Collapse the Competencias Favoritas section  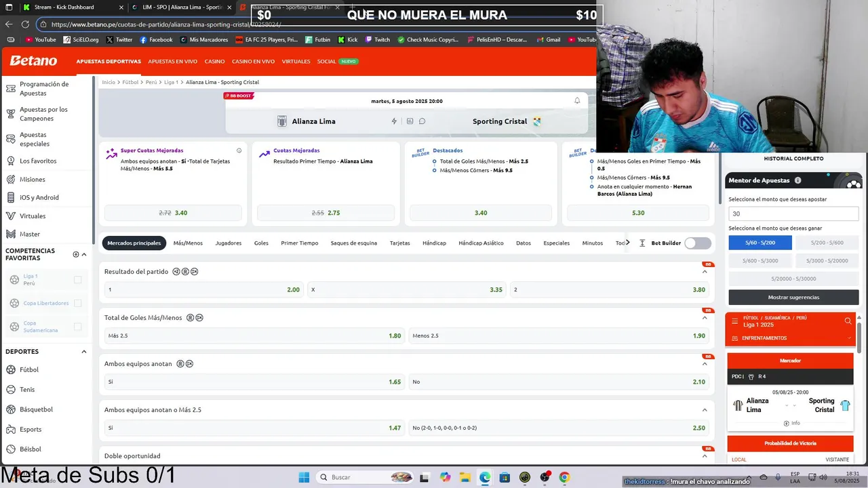(x=84, y=254)
